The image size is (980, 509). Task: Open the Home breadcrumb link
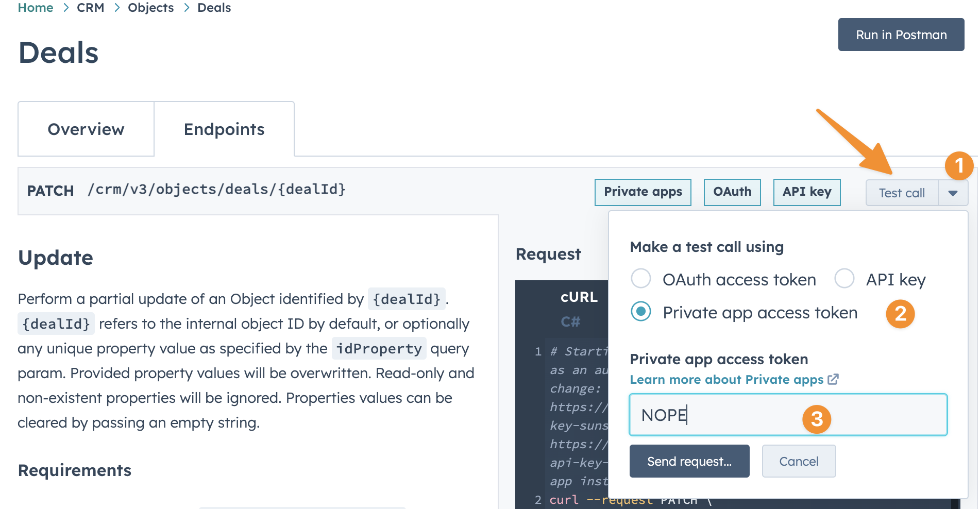tap(35, 7)
